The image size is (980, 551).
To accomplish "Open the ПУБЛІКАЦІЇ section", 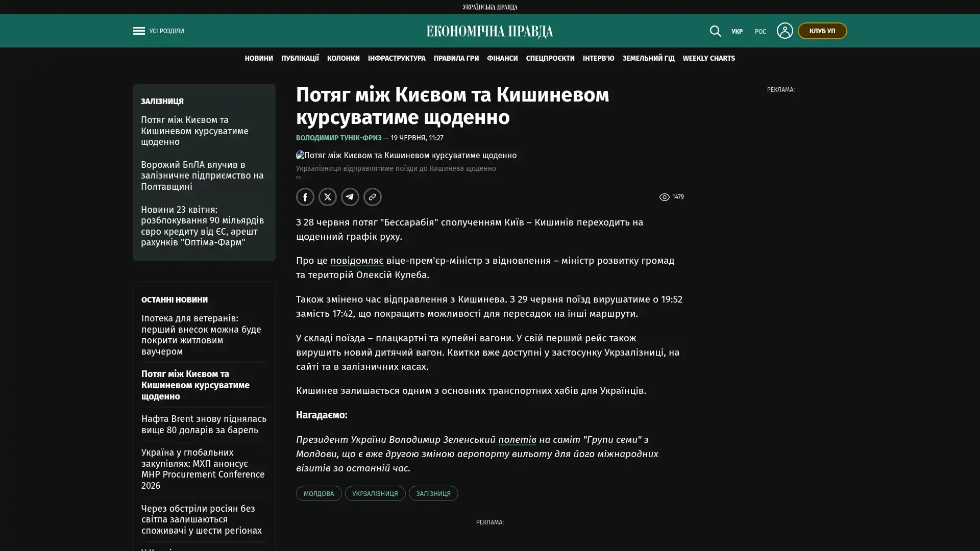I will pyautogui.click(x=300, y=58).
